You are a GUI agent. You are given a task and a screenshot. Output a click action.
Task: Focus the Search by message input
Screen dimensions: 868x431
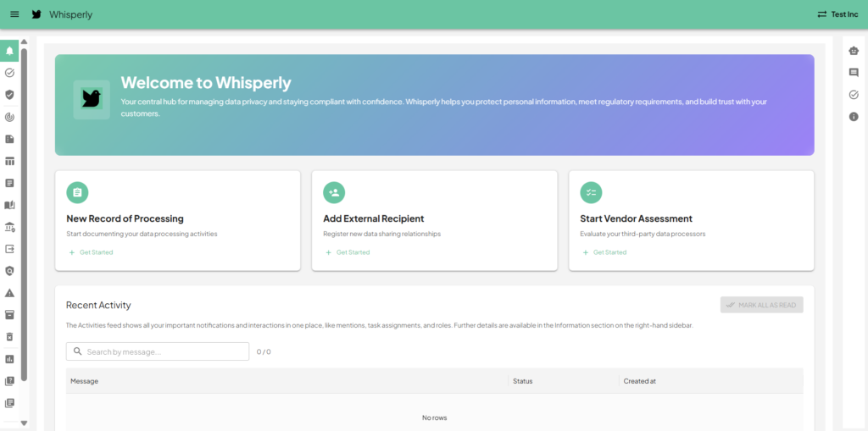158,351
